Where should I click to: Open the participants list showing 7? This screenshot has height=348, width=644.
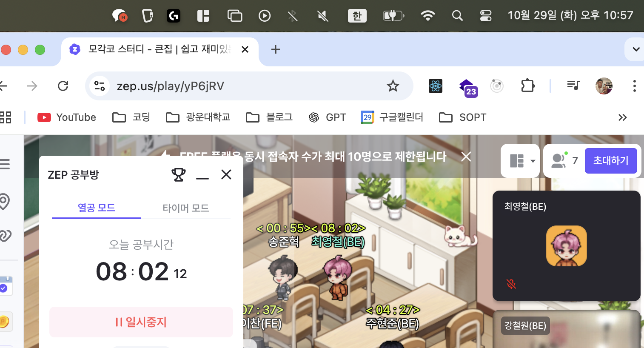[564, 160]
